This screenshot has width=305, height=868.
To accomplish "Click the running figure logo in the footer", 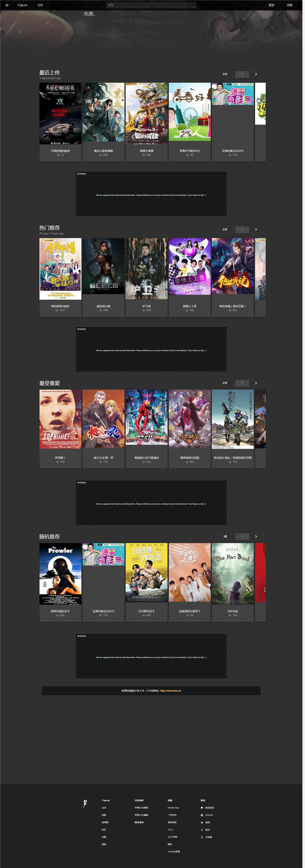I will 85,803.
